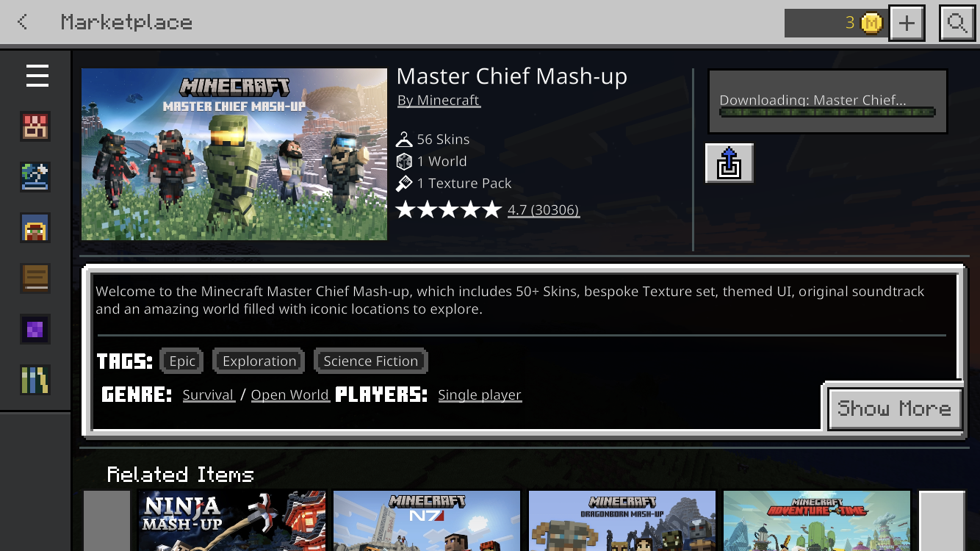Follow the Open World genre link
Viewport: 980px width, 551px height.
(290, 395)
